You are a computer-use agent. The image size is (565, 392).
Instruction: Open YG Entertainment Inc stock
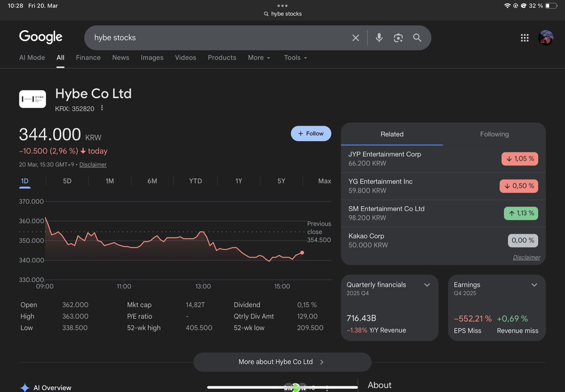tap(443, 186)
